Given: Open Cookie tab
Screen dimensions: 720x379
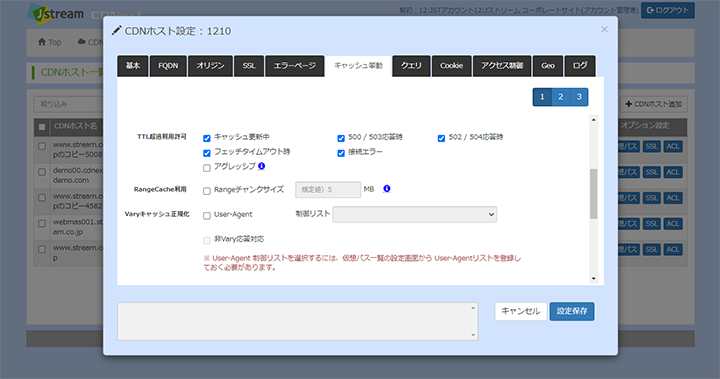Looking at the screenshot, I should point(451,66).
